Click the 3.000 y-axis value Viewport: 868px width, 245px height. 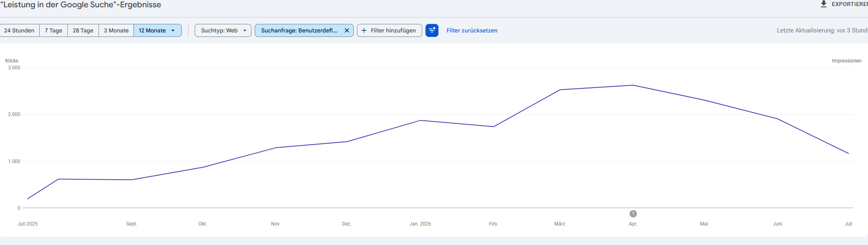(x=14, y=68)
